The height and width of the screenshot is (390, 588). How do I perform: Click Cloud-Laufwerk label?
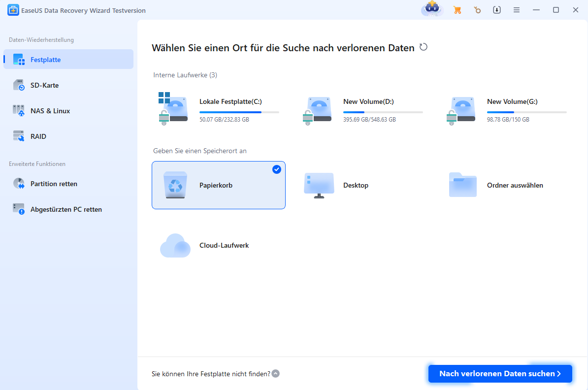(x=224, y=245)
